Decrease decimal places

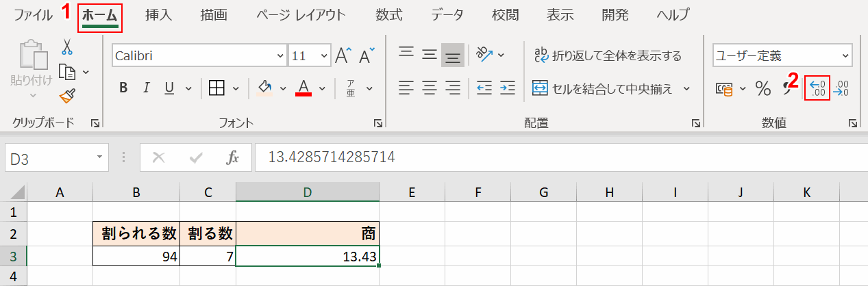point(841,88)
